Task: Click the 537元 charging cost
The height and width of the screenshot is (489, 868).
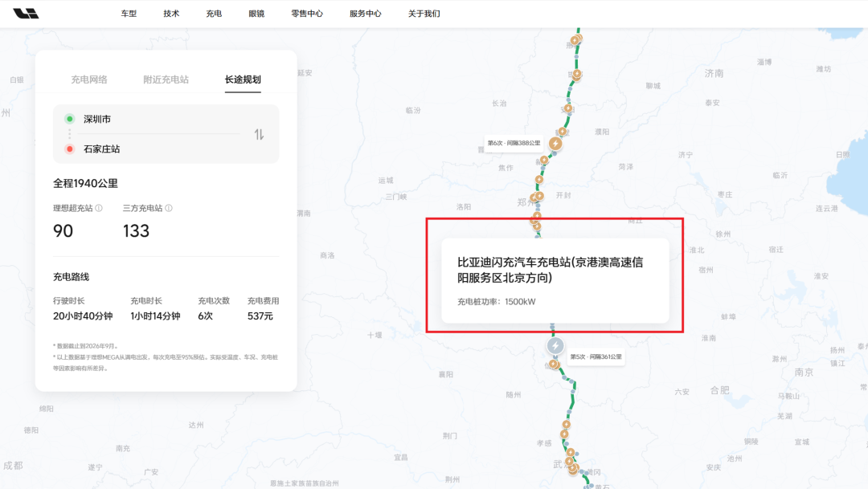Action: [x=260, y=316]
